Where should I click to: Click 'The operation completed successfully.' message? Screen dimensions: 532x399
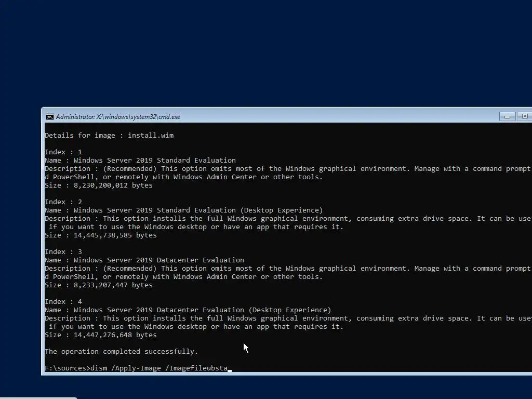pyautogui.click(x=122, y=352)
